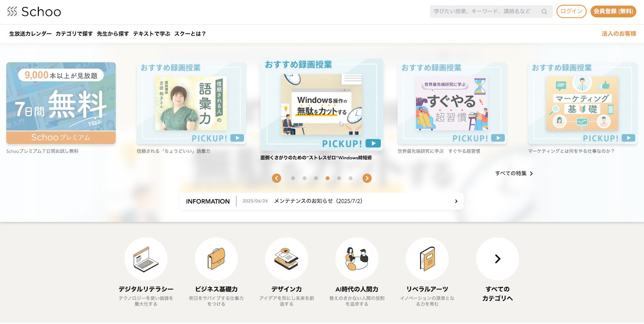The image size is (644, 324).
Task: Click マーケティングとは何をやる仕事なのか？ caption
Action: (x=571, y=152)
